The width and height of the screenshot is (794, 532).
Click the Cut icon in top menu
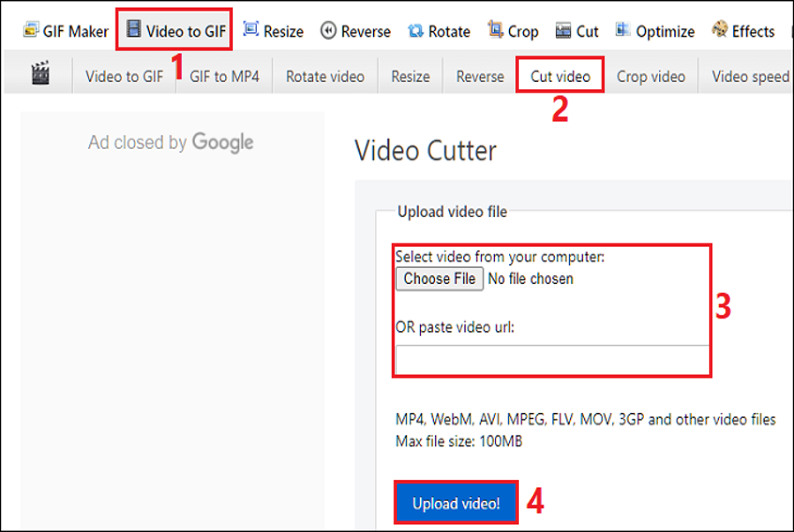point(563,31)
